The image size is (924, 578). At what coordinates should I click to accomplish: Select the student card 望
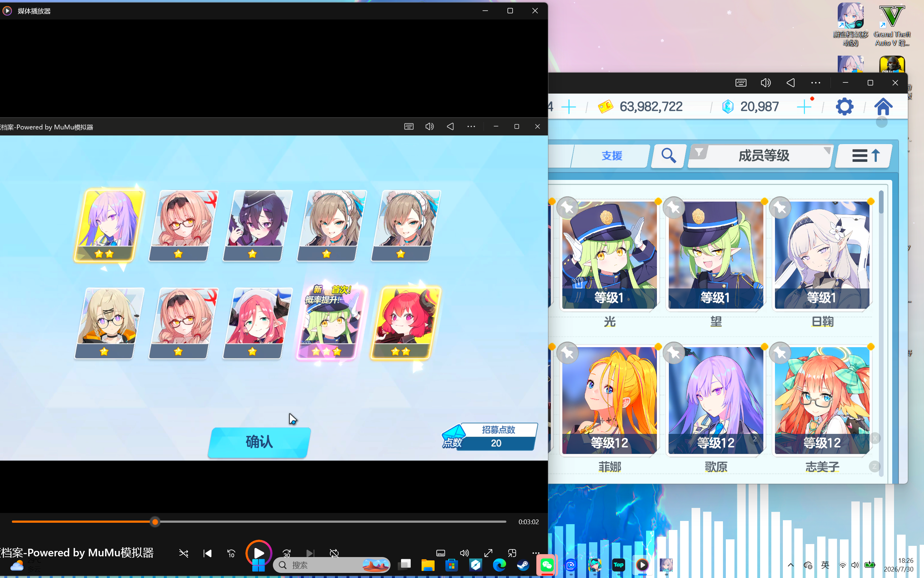point(715,255)
